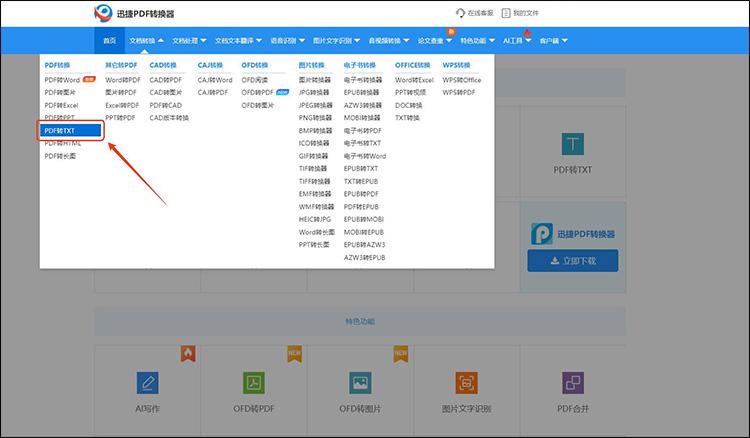Select PNG转换器 in the menu

[x=315, y=118]
